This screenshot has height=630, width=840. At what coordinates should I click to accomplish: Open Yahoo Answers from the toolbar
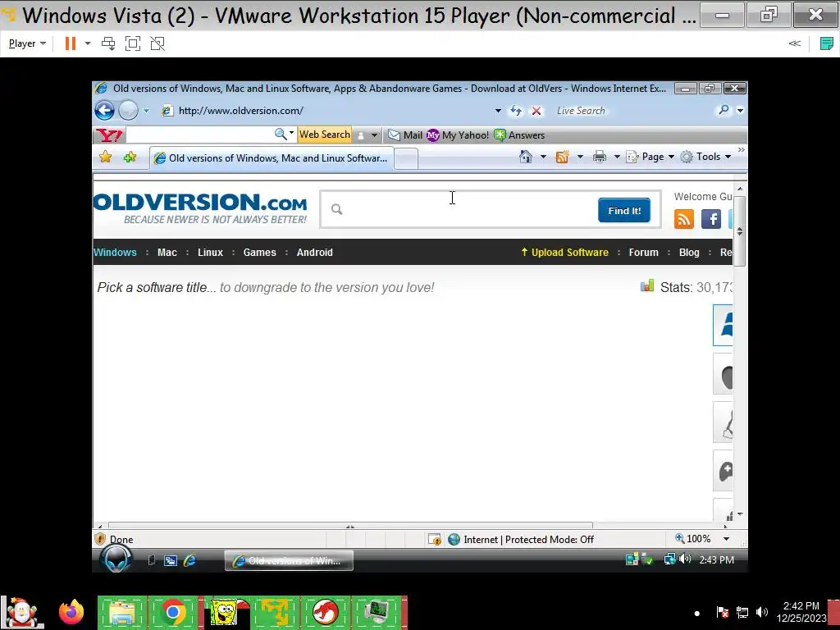click(x=519, y=135)
